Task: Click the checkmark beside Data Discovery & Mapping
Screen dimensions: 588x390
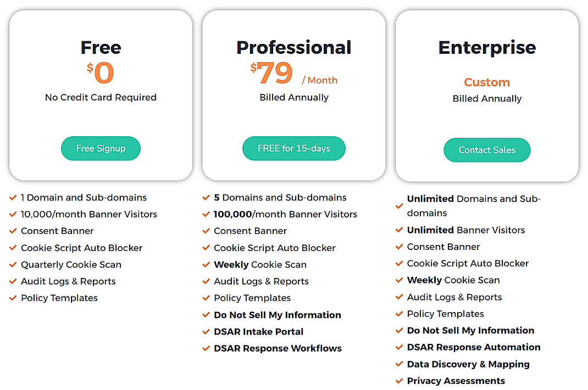Action: tap(398, 364)
